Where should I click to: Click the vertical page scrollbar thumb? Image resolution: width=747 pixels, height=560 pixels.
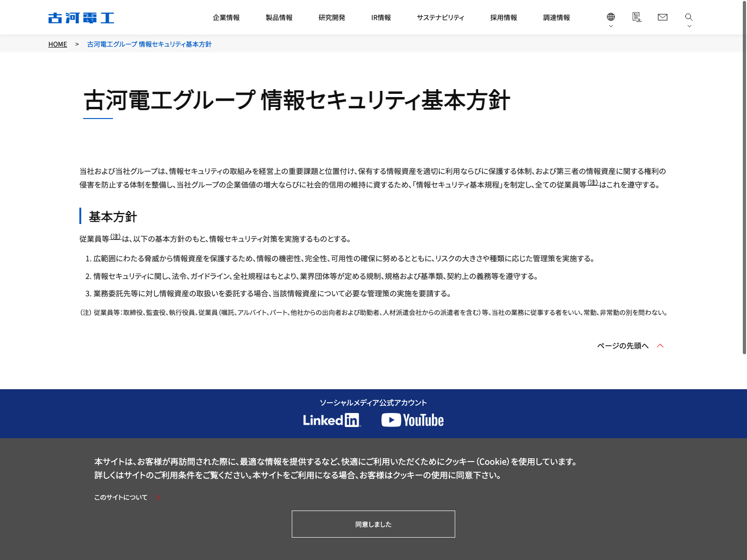[x=744, y=177]
